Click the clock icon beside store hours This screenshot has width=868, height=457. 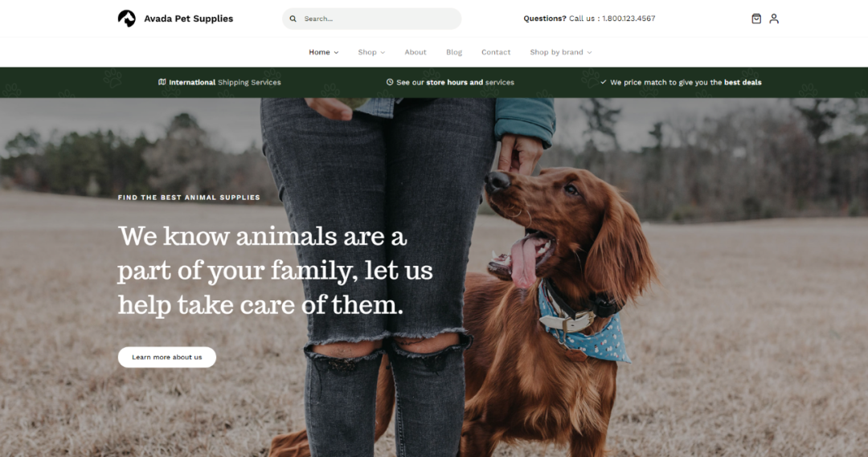(390, 82)
